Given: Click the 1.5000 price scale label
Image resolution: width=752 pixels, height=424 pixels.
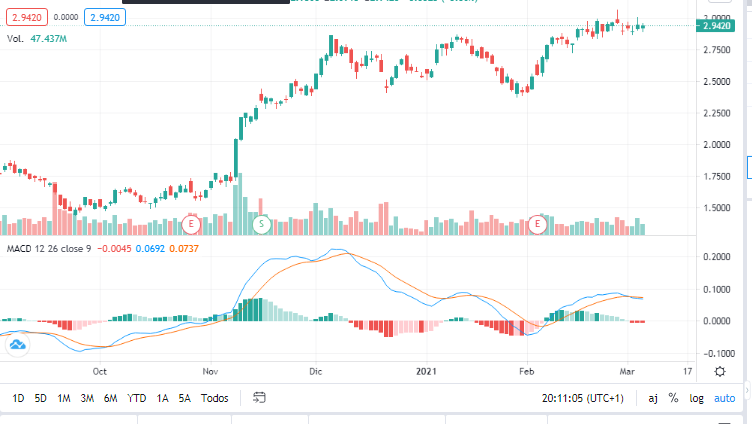Looking at the screenshot, I should point(717,208).
